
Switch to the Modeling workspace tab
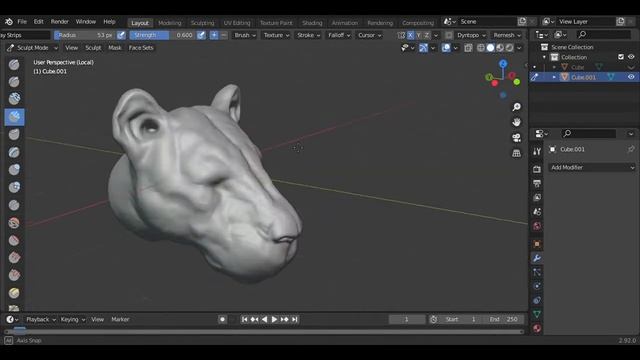coord(170,23)
